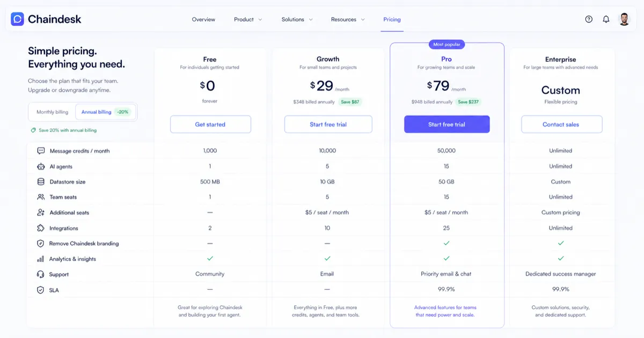This screenshot has height=338, width=644.
Task: Open the notifications bell
Action: [x=606, y=19]
